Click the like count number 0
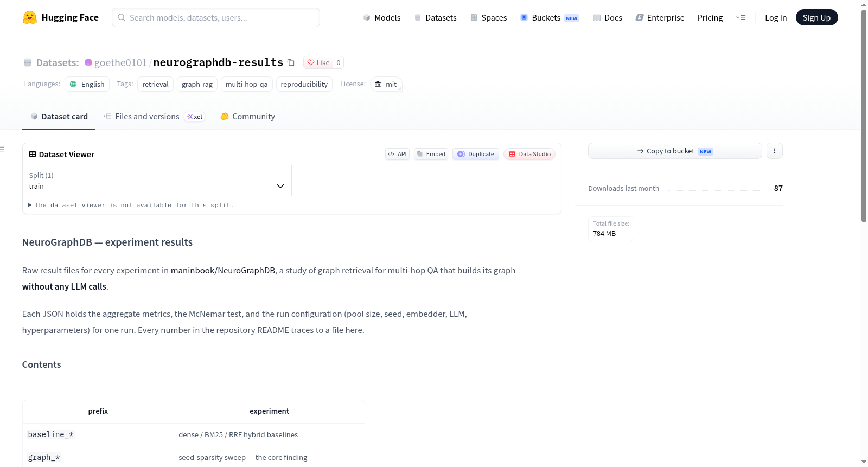868x467 pixels. (x=339, y=62)
